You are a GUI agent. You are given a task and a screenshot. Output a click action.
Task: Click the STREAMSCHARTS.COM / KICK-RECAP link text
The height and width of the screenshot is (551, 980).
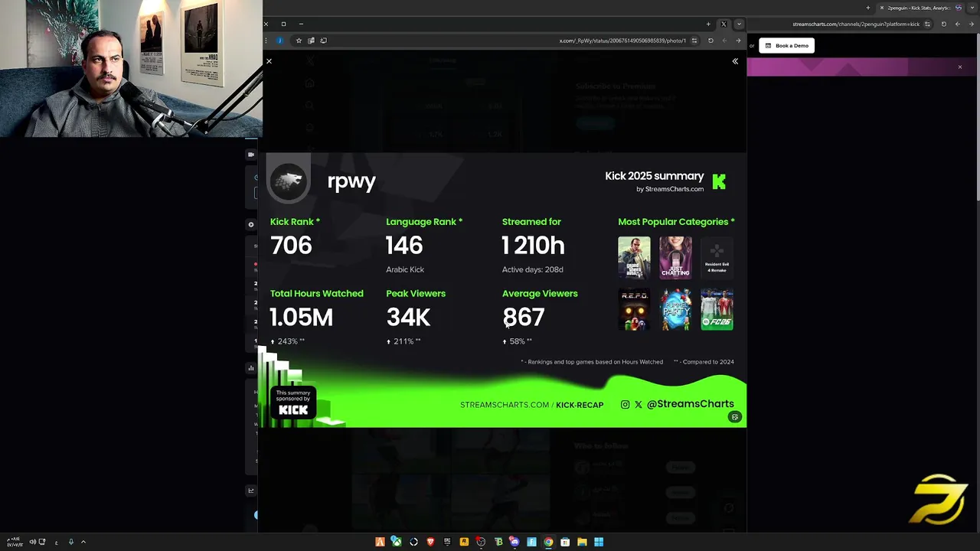coord(531,405)
